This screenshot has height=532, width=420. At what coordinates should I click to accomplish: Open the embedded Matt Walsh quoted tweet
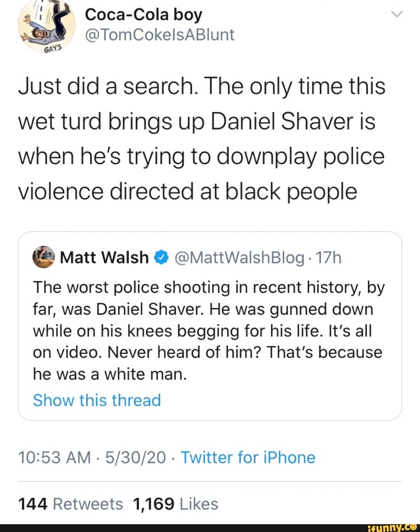tap(210, 327)
